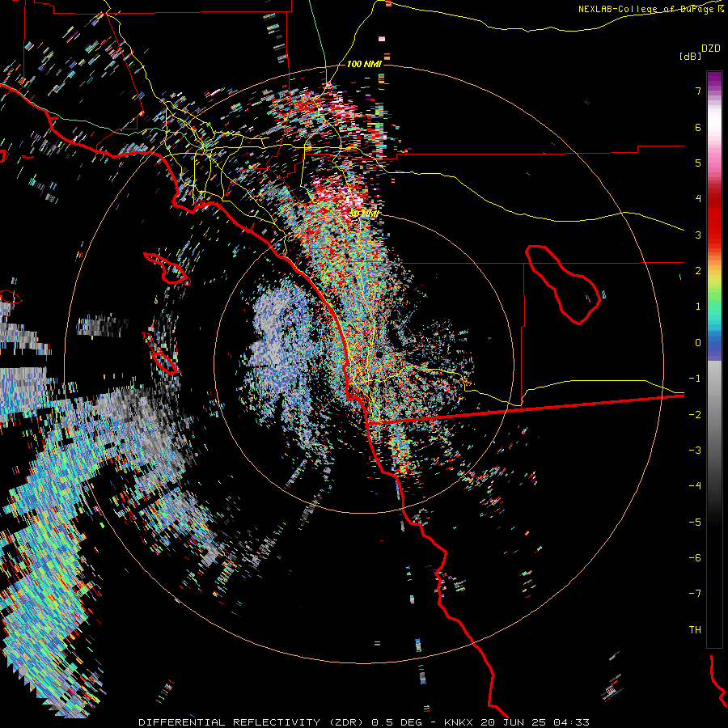Select the 7 value on the scale
Image resolution: width=728 pixels, height=728 pixels.
(698, 91)
